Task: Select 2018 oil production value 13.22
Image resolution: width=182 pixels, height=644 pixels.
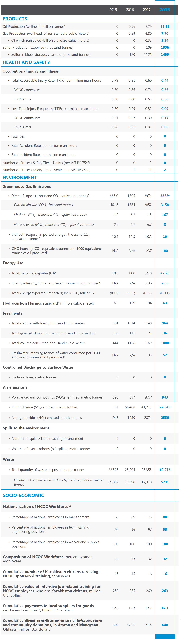Action: click(165, 27)
